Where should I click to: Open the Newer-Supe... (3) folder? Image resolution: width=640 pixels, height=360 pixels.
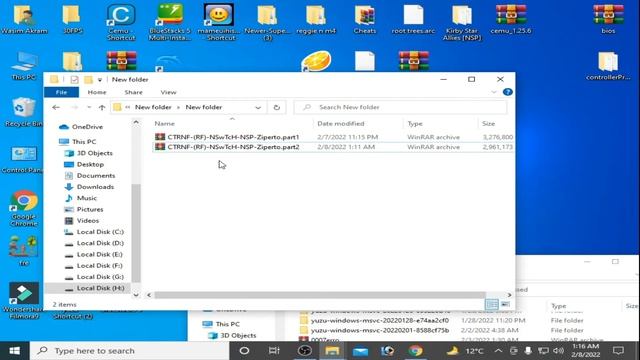[267, 22]
